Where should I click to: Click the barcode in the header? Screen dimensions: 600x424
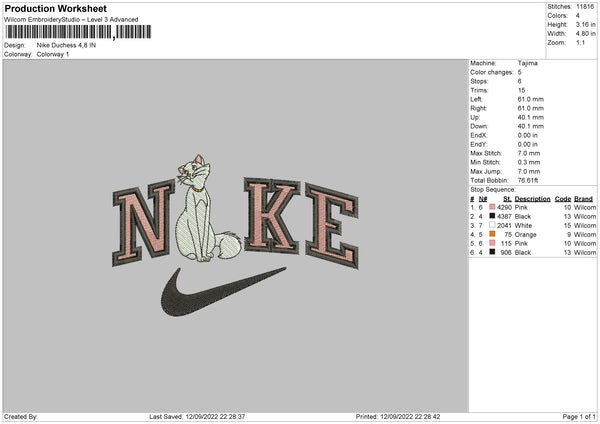click(78, 32)
